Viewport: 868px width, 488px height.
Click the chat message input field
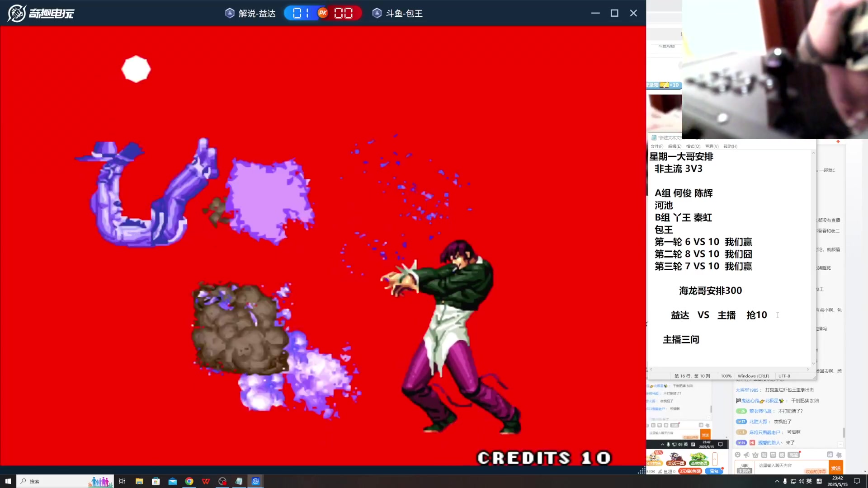tap(791, 467)
